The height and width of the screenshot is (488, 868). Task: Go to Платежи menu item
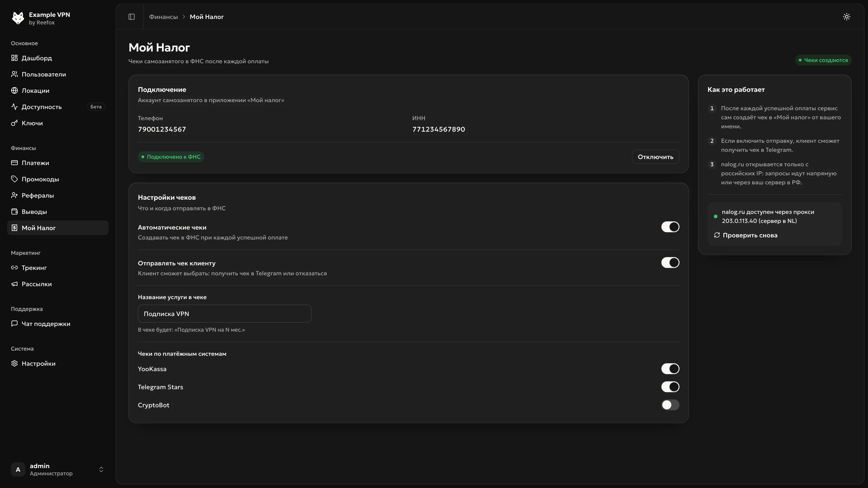[x=58, y=163]
